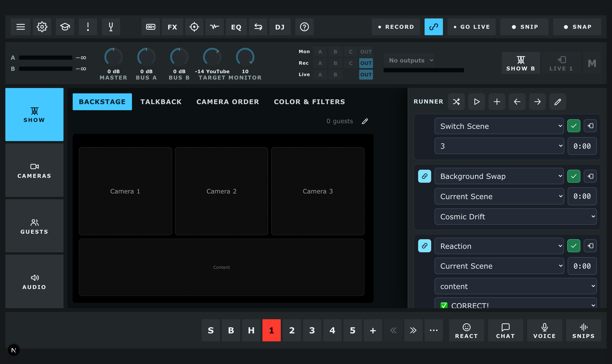
Task: Play the runner
Action: coord(477,102)
